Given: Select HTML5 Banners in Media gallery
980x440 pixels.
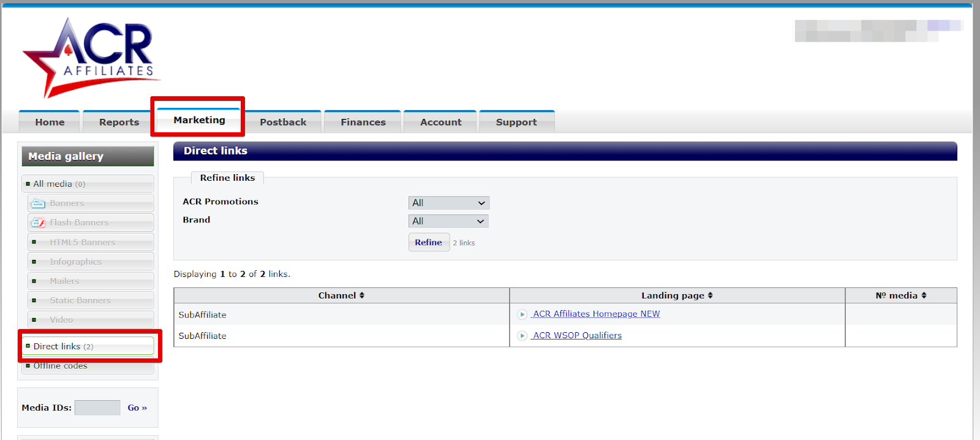Looking at the screenshot, I should pyautogui.click(x=82, y=243).
